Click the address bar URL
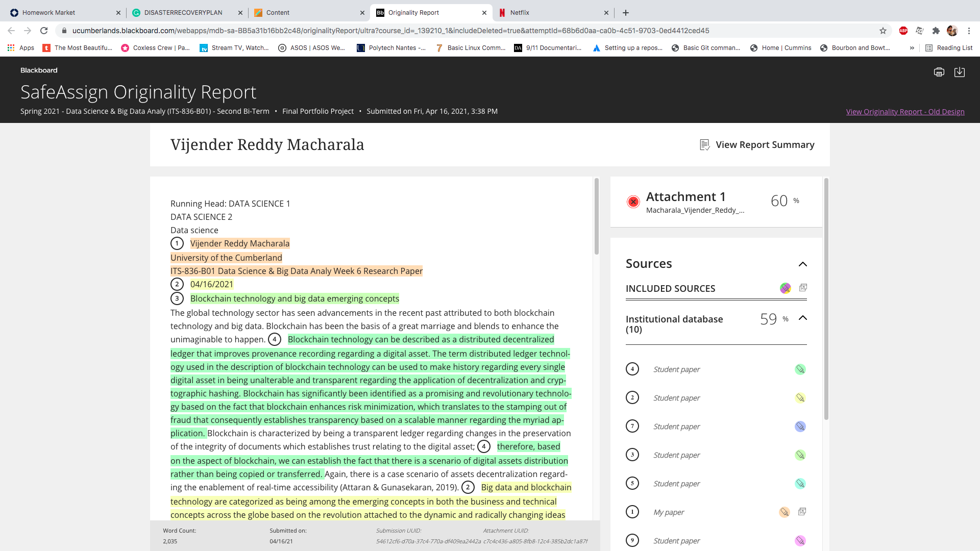 (390, 31)
